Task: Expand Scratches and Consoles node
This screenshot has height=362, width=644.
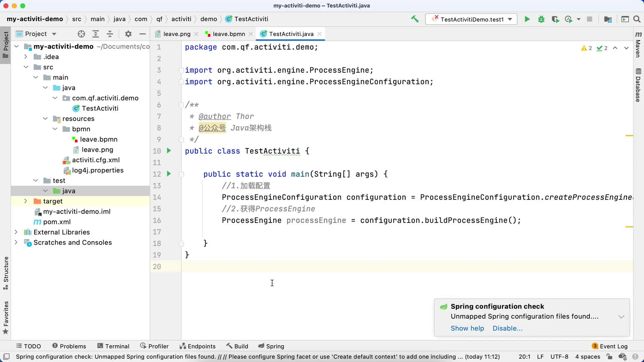Action: pyautogui.click(x=16, y=242)
